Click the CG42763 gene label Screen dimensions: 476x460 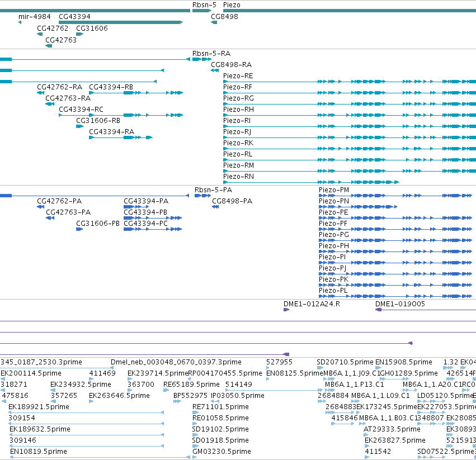click(x=61, y=40)
